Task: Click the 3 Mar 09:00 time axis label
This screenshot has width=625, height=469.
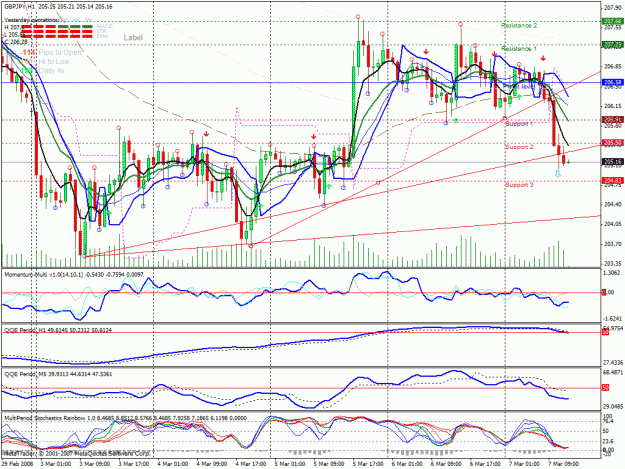Action: pyautogui.click(x=95, y=464)
